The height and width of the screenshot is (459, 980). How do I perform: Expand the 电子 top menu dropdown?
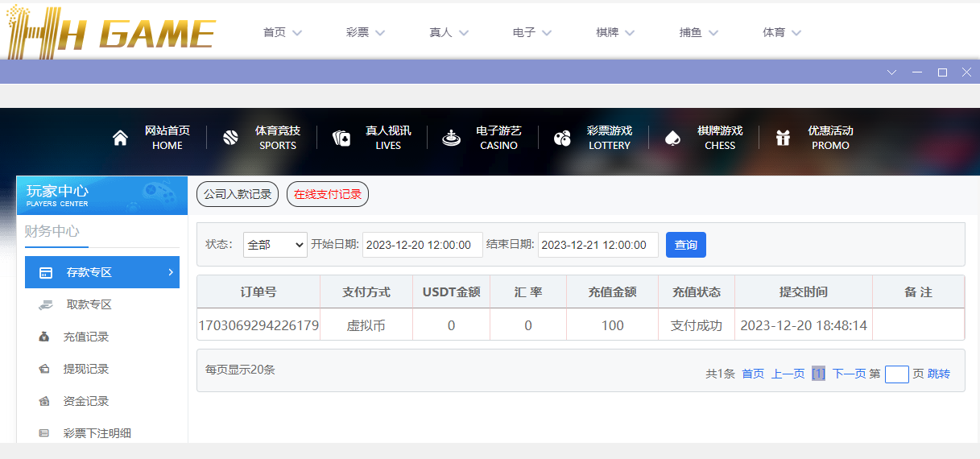(x=532, y=33)
